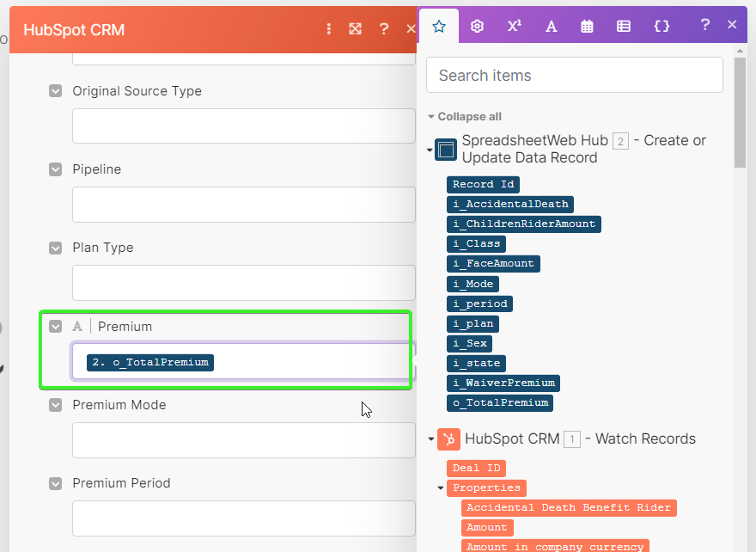
Task: Open the HubSpot CRM module options menu
Action: click(329, 29)
